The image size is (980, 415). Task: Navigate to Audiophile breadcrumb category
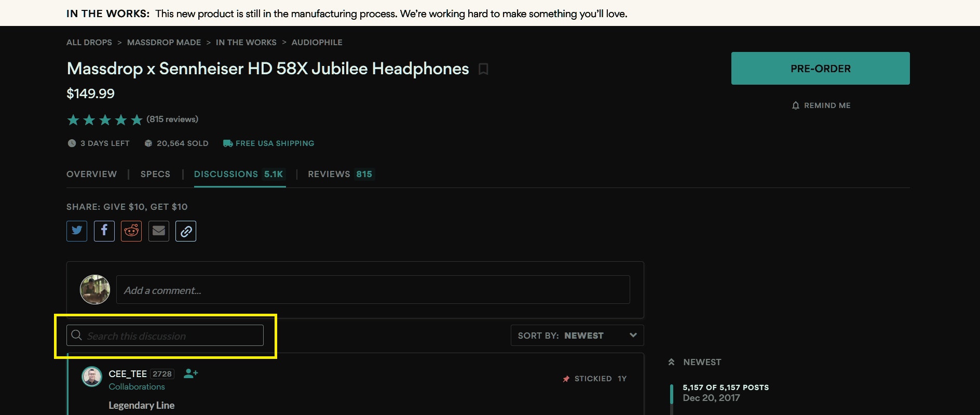(x=317, y=43)
